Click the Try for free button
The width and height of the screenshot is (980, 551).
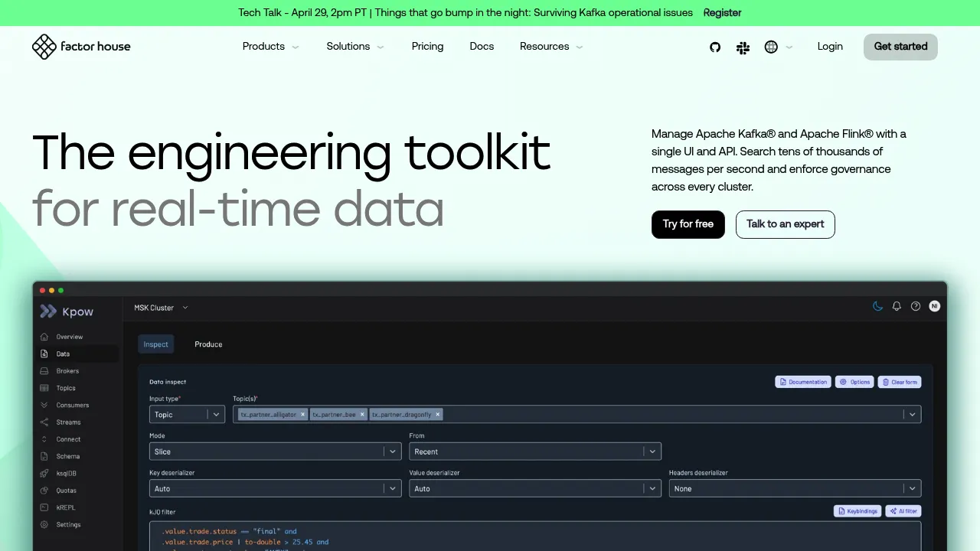click(x=688, y=224)
